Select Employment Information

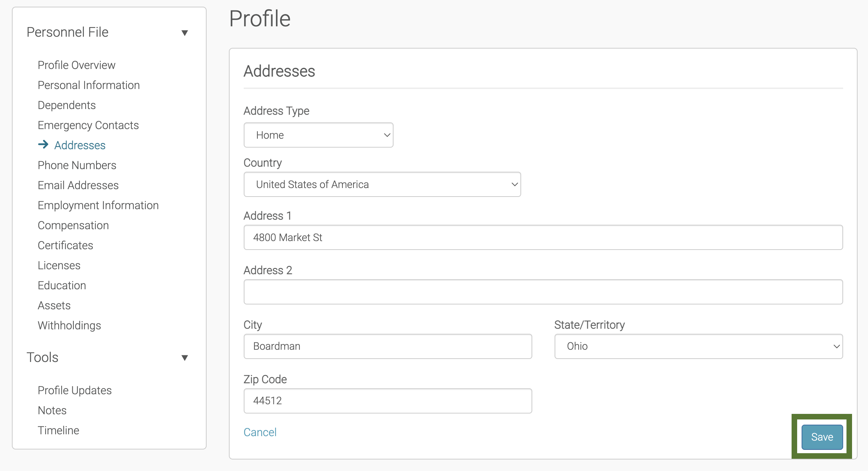point(98,205)
